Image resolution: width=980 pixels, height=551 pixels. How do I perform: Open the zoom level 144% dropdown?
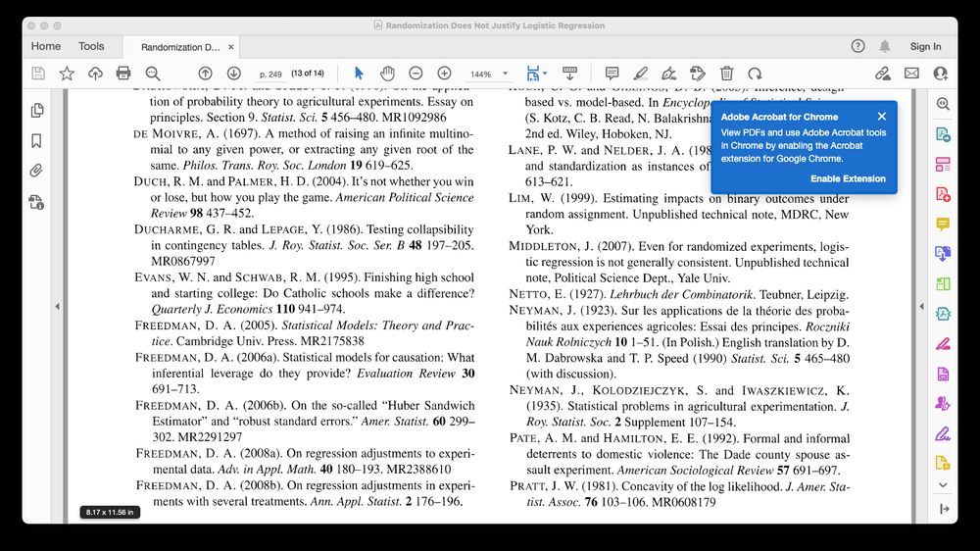click(x=505, y=74)
